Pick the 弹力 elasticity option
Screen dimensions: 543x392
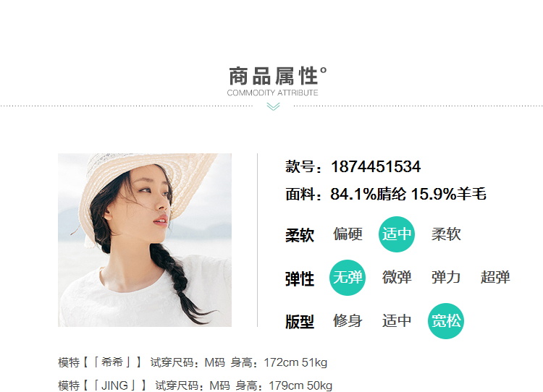point(446,278)
